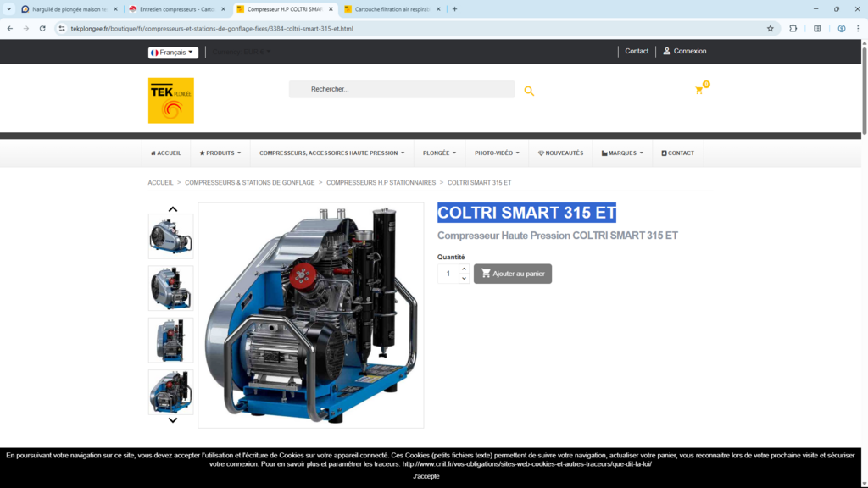Expand the MARQUES menu

click(622, 153)
